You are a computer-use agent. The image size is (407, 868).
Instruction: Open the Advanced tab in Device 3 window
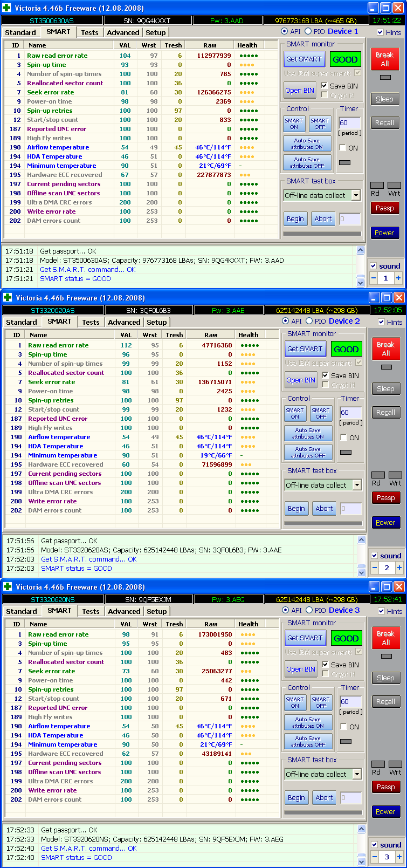(124, 611)
